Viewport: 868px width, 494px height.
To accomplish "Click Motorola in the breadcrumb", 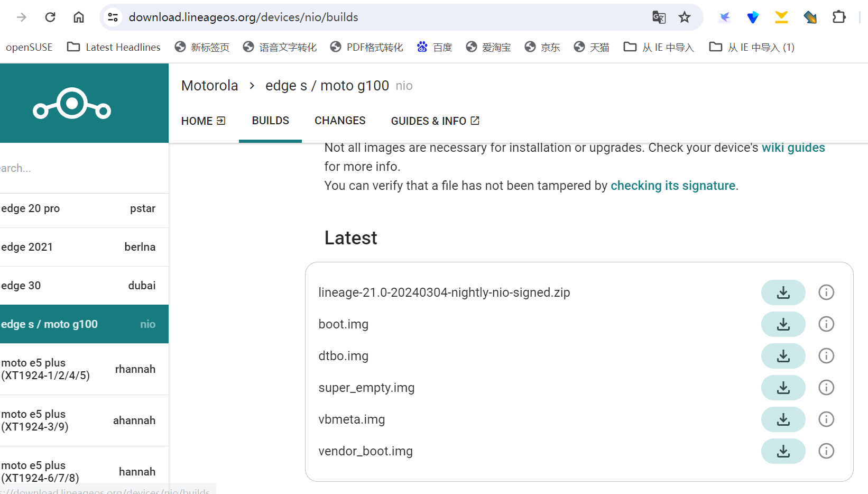I will click(x=209, y=86).
